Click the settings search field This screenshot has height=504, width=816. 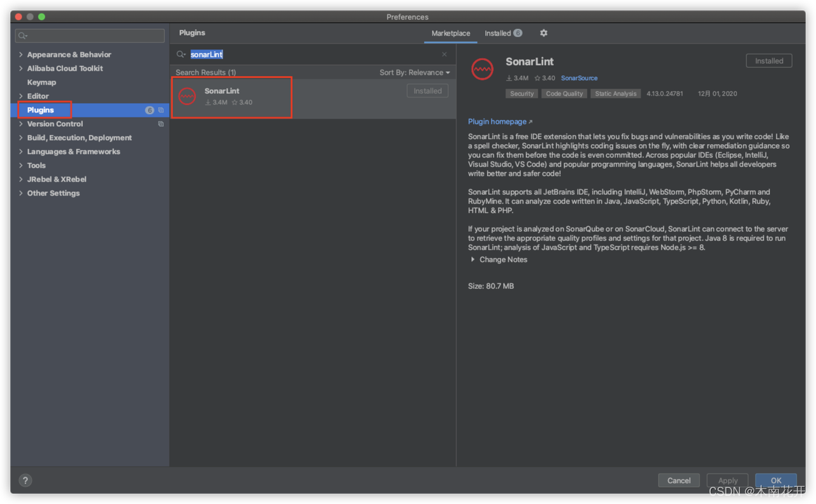90,36
